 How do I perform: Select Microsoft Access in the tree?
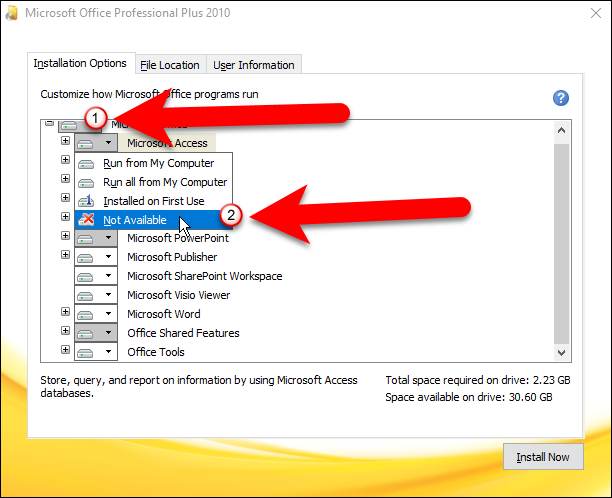click(167, 143)
